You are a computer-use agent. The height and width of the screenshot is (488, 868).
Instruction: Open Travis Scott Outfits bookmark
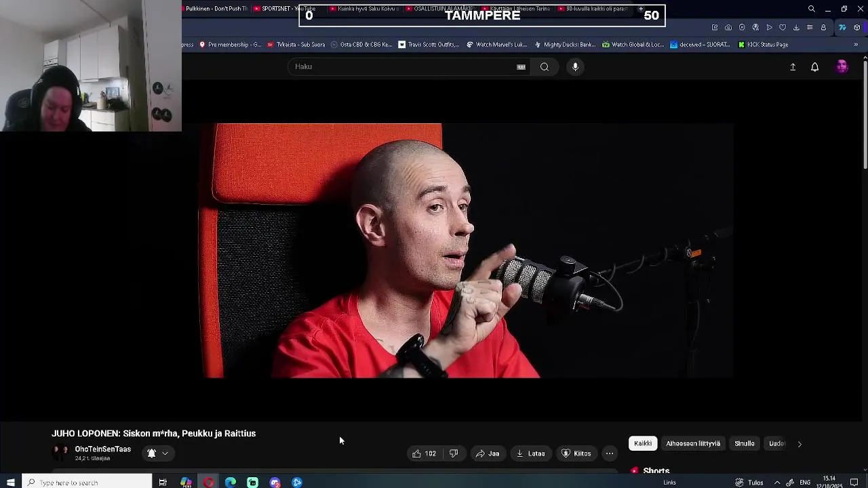429,45
